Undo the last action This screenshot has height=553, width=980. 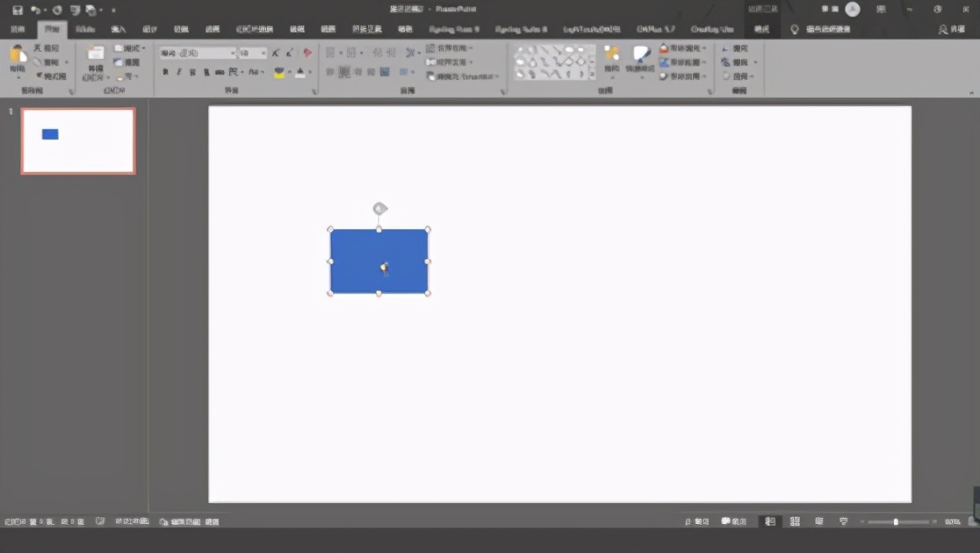(36, 10)
